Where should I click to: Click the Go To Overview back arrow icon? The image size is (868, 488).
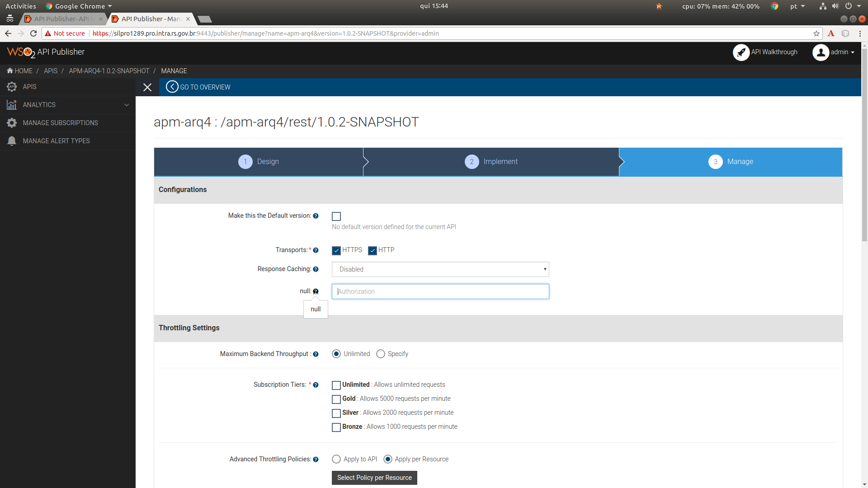pyautogui.click(x=172, y=87)
